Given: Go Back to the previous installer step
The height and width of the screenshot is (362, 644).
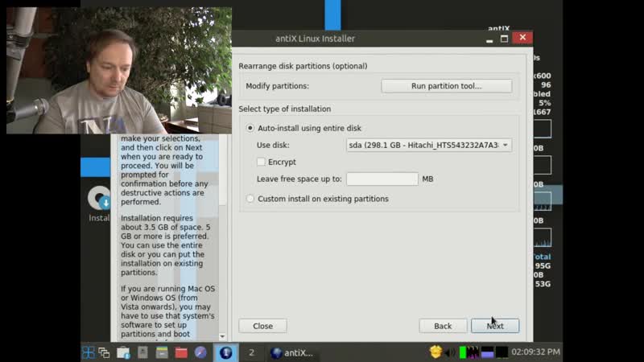Looking at the screenshot, I should click(x=443, y=326).
